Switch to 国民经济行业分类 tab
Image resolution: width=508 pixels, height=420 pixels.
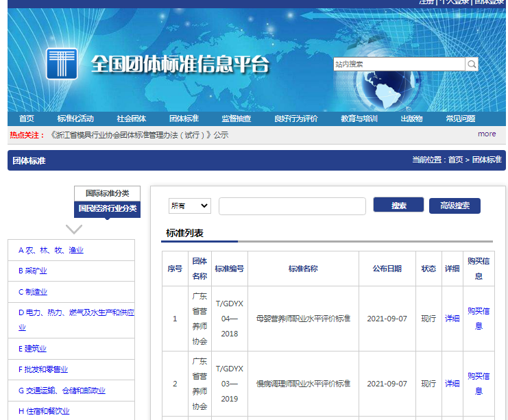[107, 208]
